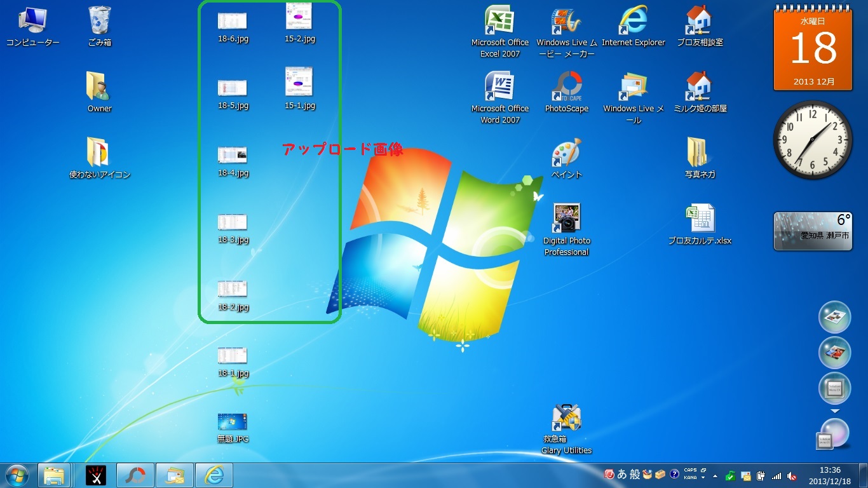Select the ブロ友カルテ.xlsx file
Viewport: 868px width, 488px height.
[x=700, y=224]
